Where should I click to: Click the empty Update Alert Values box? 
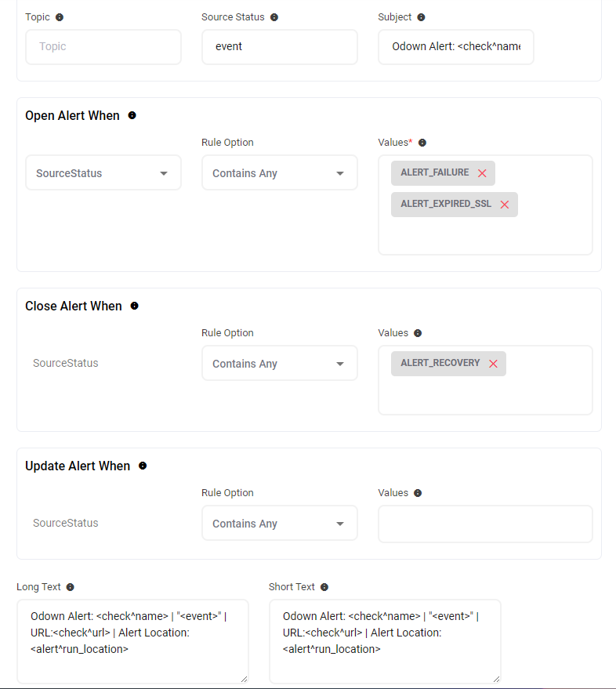[485, 524]
